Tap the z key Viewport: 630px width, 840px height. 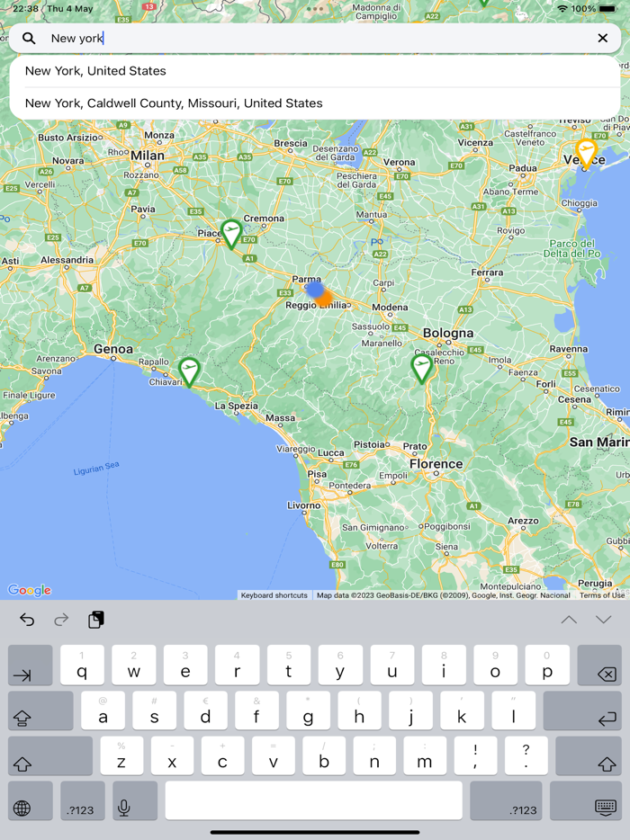[121, 755]
